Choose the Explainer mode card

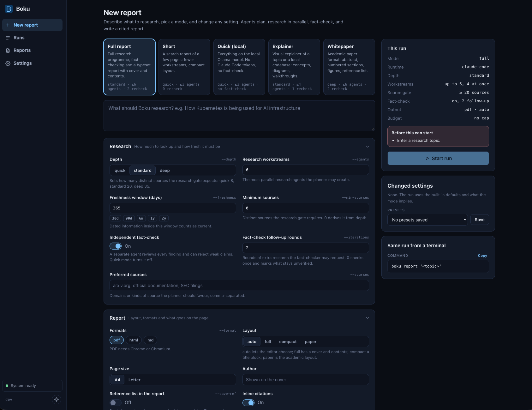coord(294,67)
